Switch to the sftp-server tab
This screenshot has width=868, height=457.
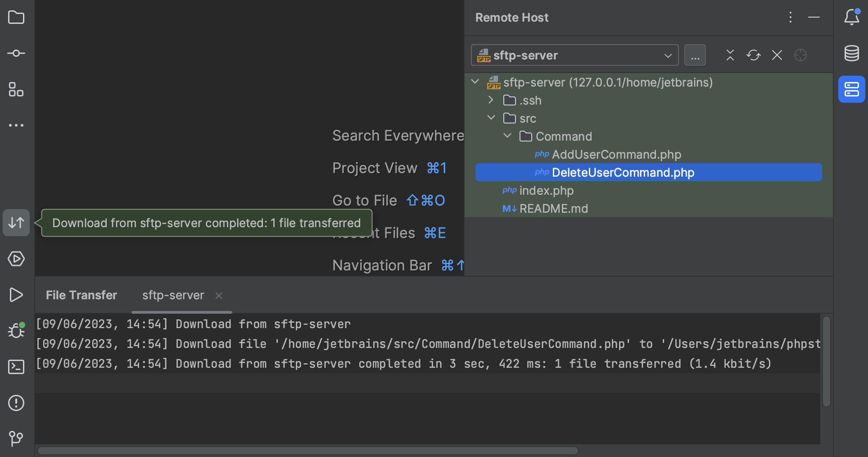[173, 295]
